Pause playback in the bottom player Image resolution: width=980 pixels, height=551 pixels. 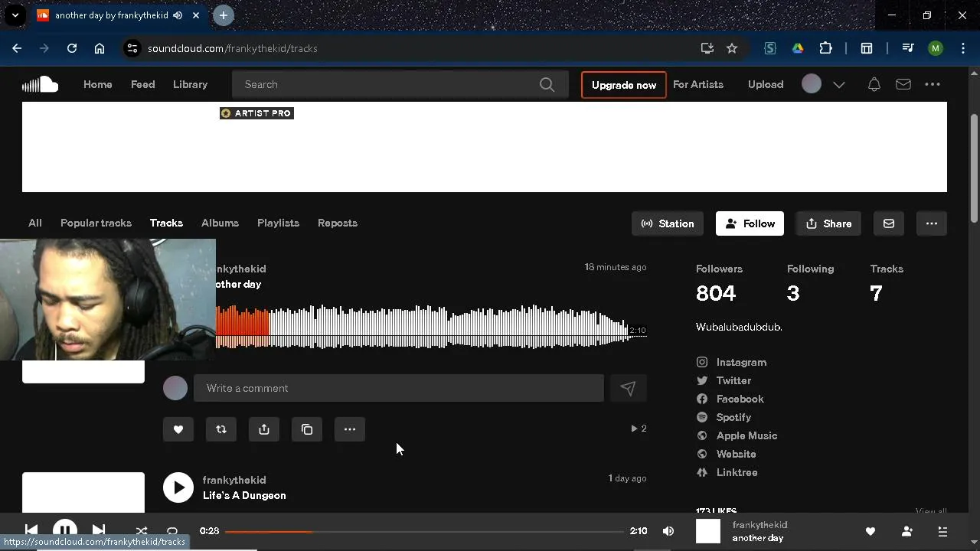click(x=65, y=530)
